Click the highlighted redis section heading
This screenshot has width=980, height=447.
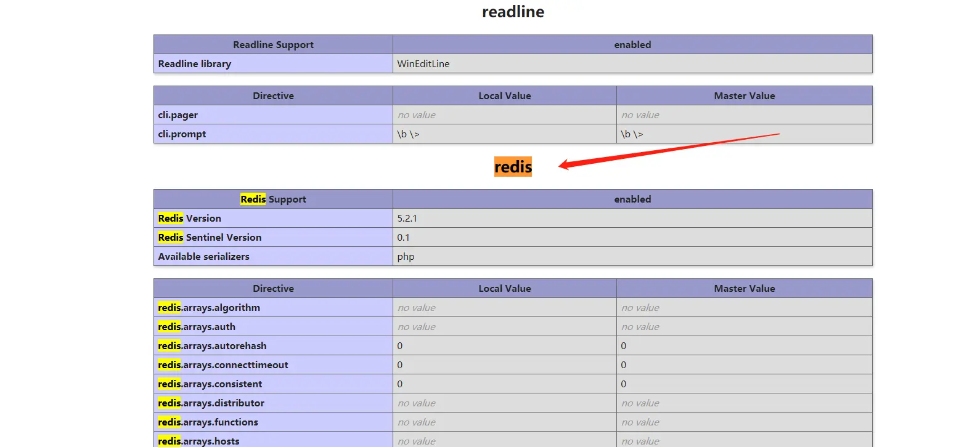513,166
